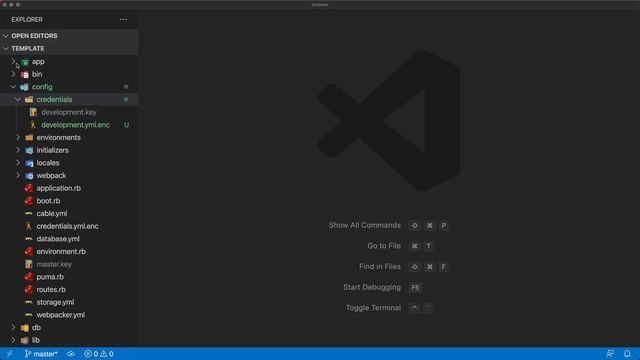Click the Show All Commands label
Screen dimensions: 640x360
coord(364,225)
